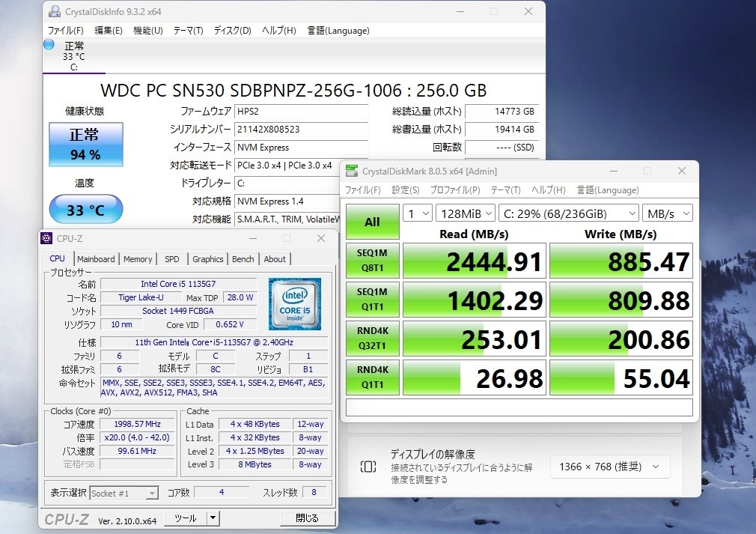Open 編集(E) menu in CrystalDiskInfo

click(109, 31)
